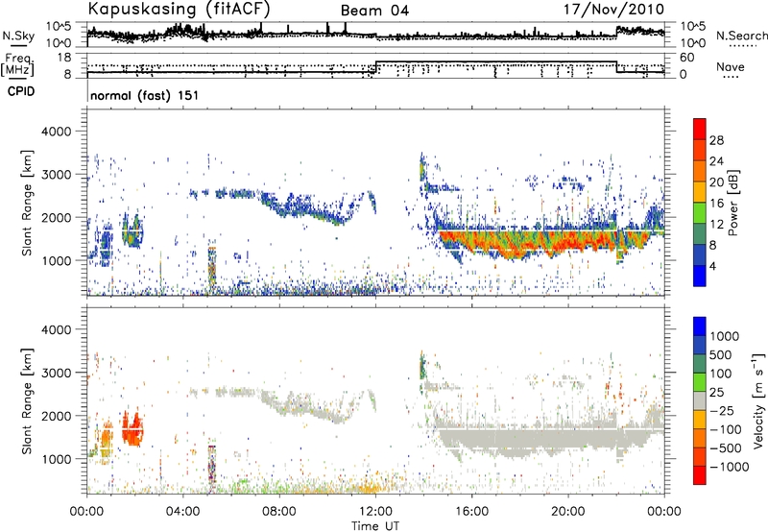This screenshot has height=532, width=768.
Task: Click the blue bottom of the power colorbar
Action: [x=700, y=276]
